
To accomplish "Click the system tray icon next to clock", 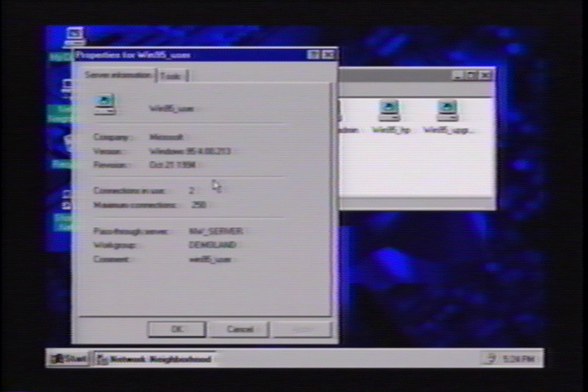I will pyautogui.click(x=490, y=359).
